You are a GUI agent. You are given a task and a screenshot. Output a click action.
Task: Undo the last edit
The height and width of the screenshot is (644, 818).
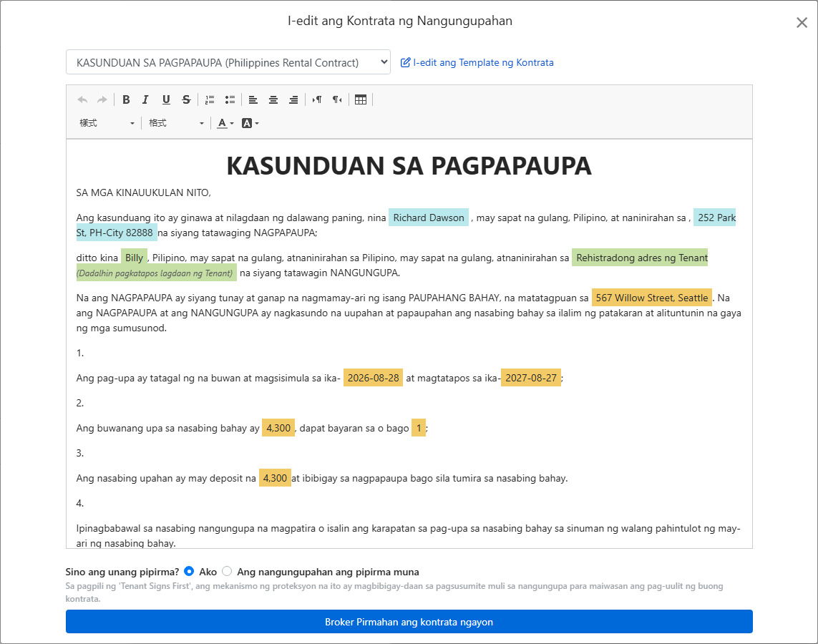tap(82, 99)
